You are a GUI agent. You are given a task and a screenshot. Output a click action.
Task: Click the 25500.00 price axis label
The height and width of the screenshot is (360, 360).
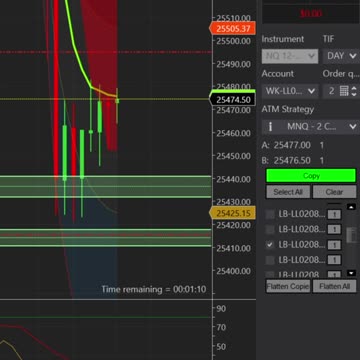pos(233,41)
